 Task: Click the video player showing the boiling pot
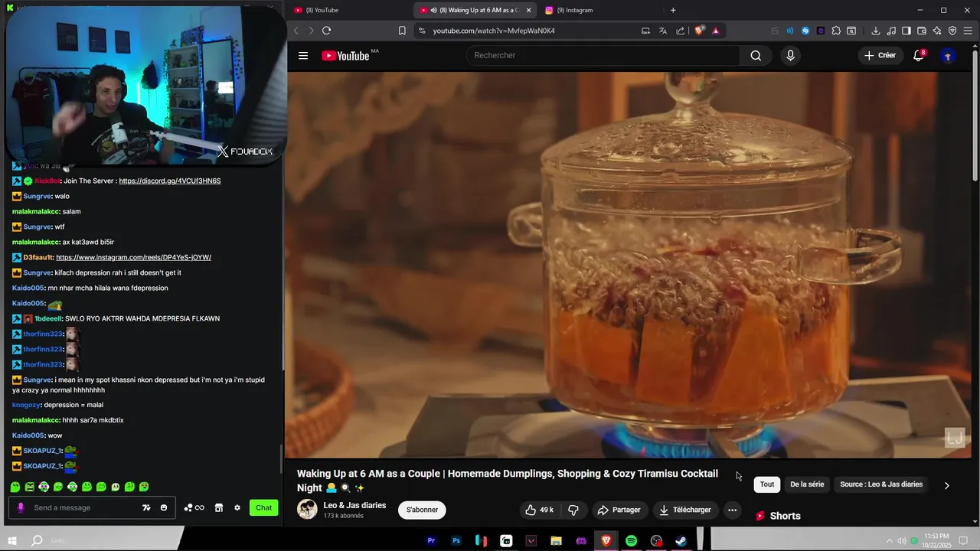(x=628, y=265)
